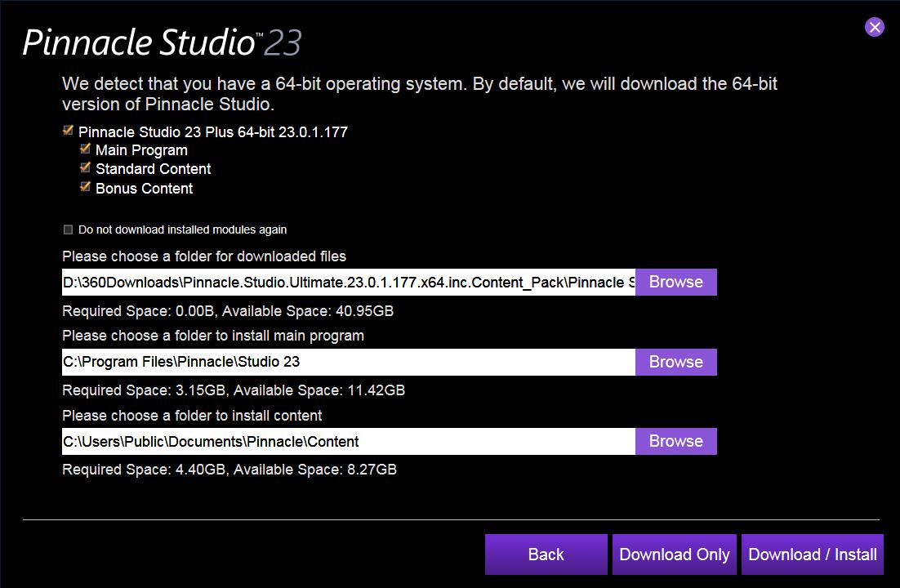Click the Pinnacle Studio 23 logo

pyautogui.click(x=162, y=42)
